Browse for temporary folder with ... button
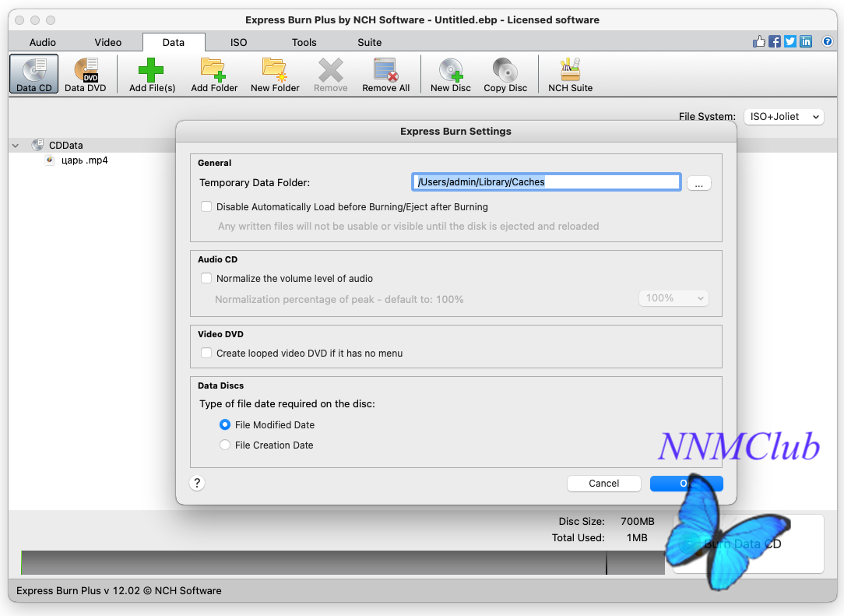Image resolution: width=844 pixels, height=616 pixels. pos(698,183)
